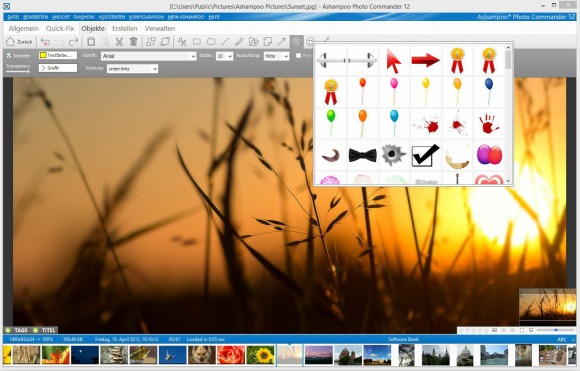The width and height of the screenshot is (580, 371).
Task: Open the Ausrichtung dropdown showing Mitte
Action: pos(276,56)
